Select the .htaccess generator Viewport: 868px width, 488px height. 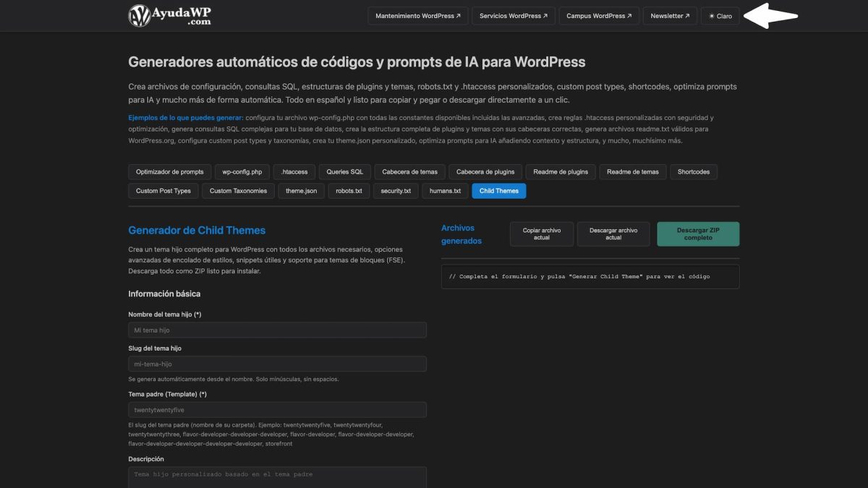coord(295,171)
